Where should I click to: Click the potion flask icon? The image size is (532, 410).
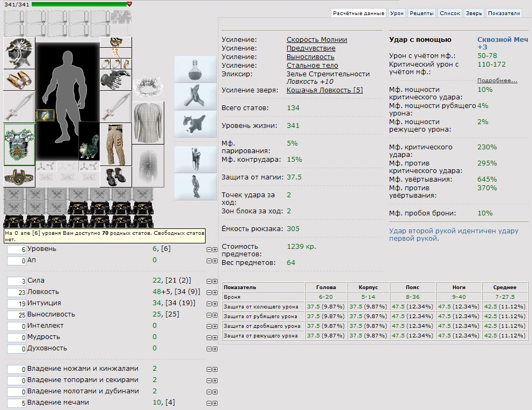coord(195,69)
